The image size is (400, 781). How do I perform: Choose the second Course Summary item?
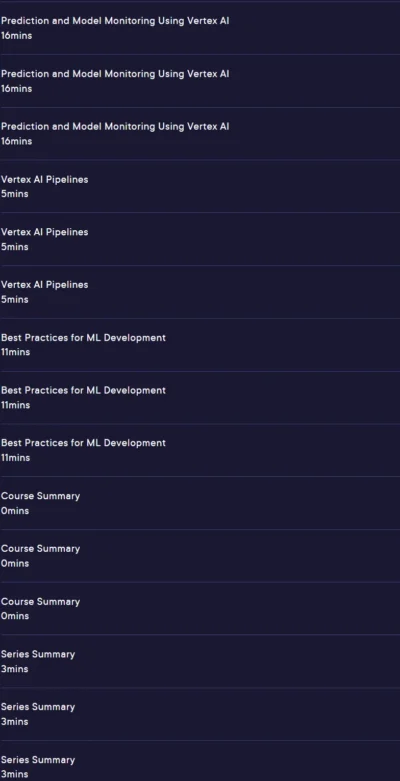coord(200,556)
